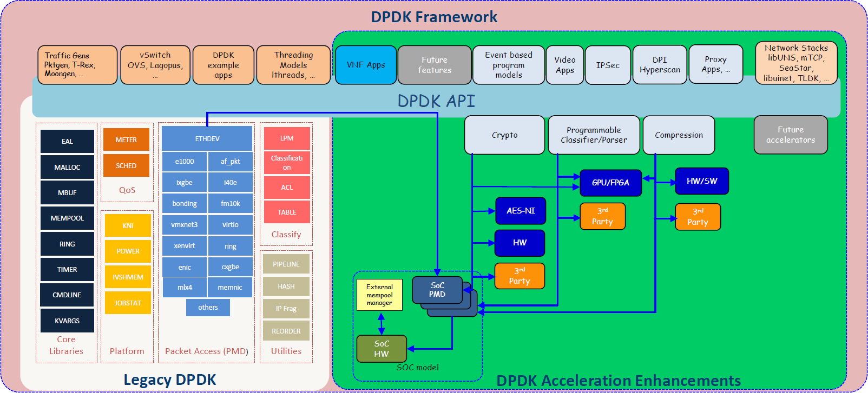Click the HW/SW block

pos(702,181)
